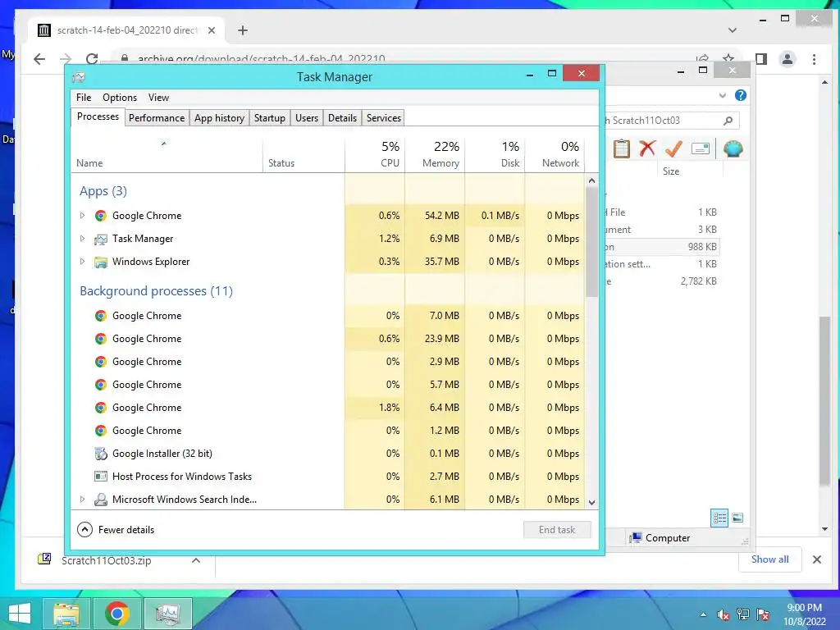The width and height of the screenshot is (840, 630).
Task: Switch Explorer to large icons view
Action: pos(737,518)
